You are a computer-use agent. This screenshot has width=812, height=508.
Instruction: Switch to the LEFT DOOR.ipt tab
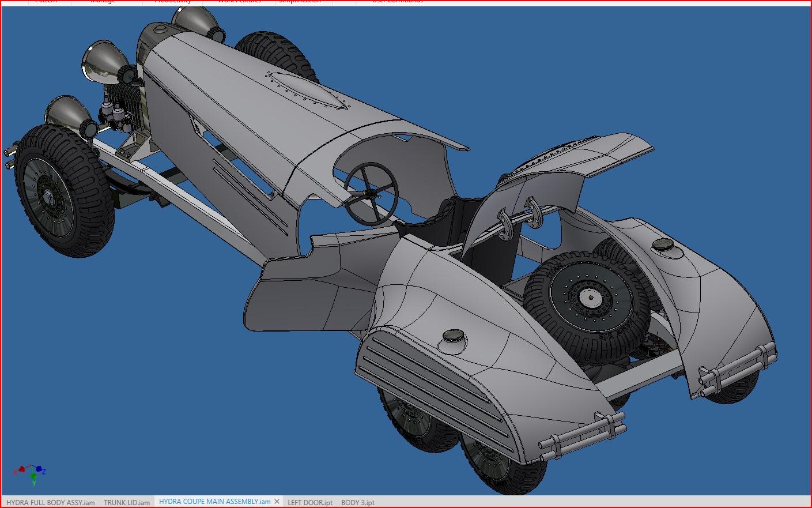click(310, 502)
